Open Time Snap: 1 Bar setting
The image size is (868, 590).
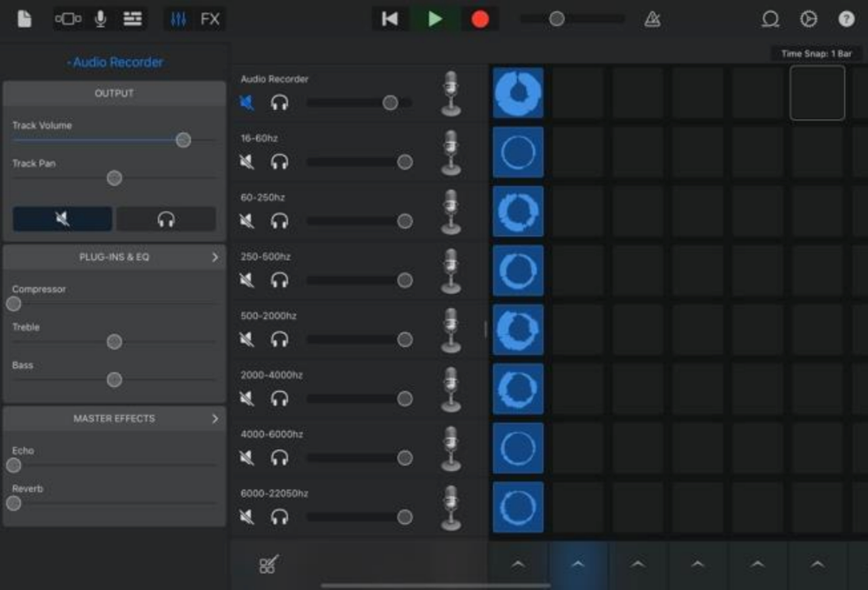(x=816, y=54)
